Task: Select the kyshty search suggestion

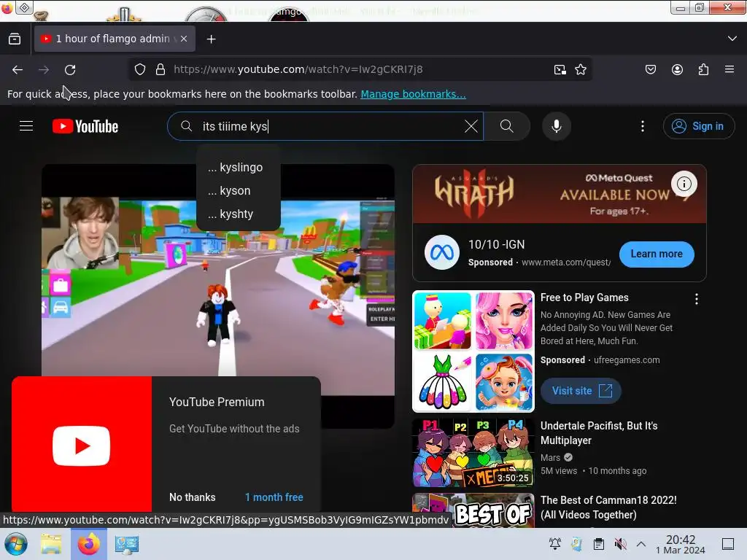Action: click(239, 214)
